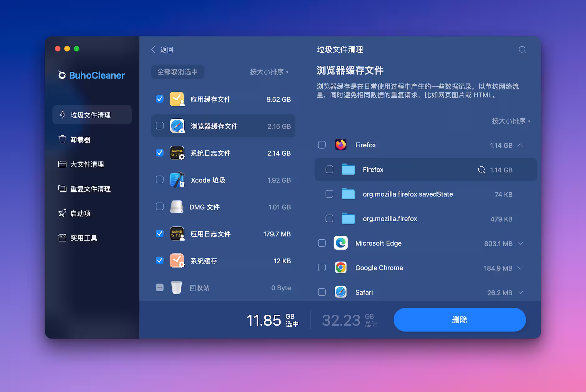Open 垃圾文件清理 sidebar section

click(92, 115)
